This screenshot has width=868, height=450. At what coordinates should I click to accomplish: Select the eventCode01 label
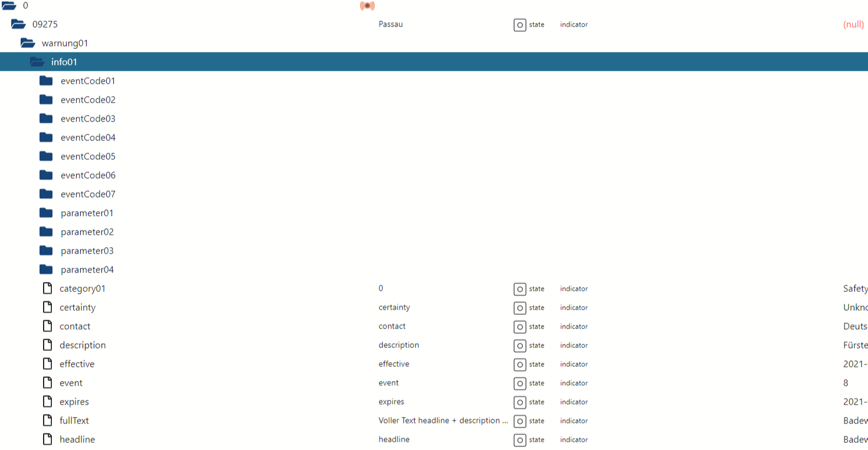click(88, 81)
